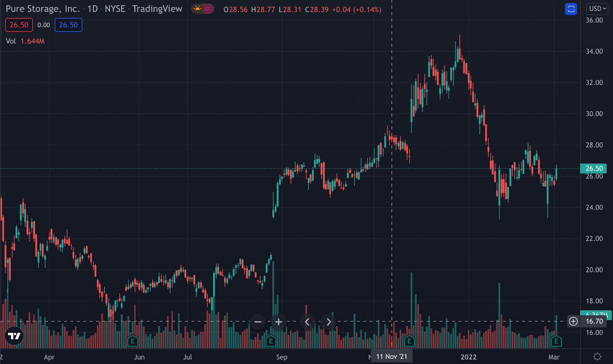
Task: Click the 32.00 price scale label
Action: (x=594, y=83)
